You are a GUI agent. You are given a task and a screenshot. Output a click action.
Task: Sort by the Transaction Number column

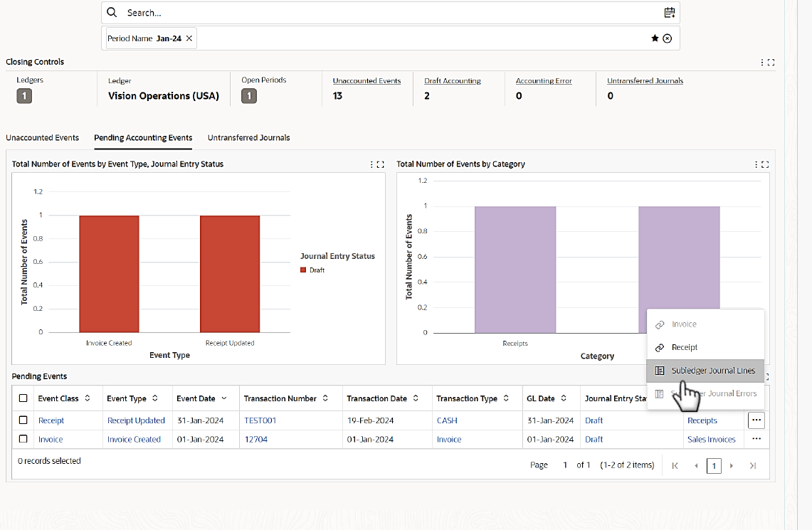pos(325,398)
